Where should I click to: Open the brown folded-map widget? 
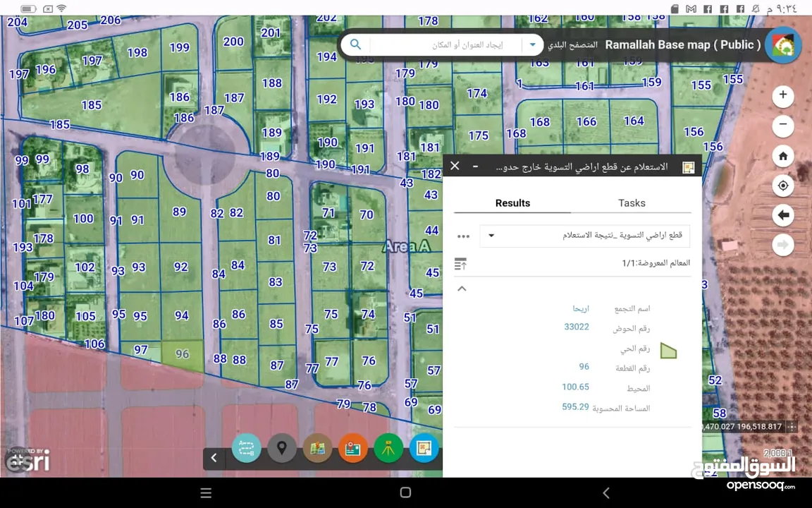coord(317,448)
